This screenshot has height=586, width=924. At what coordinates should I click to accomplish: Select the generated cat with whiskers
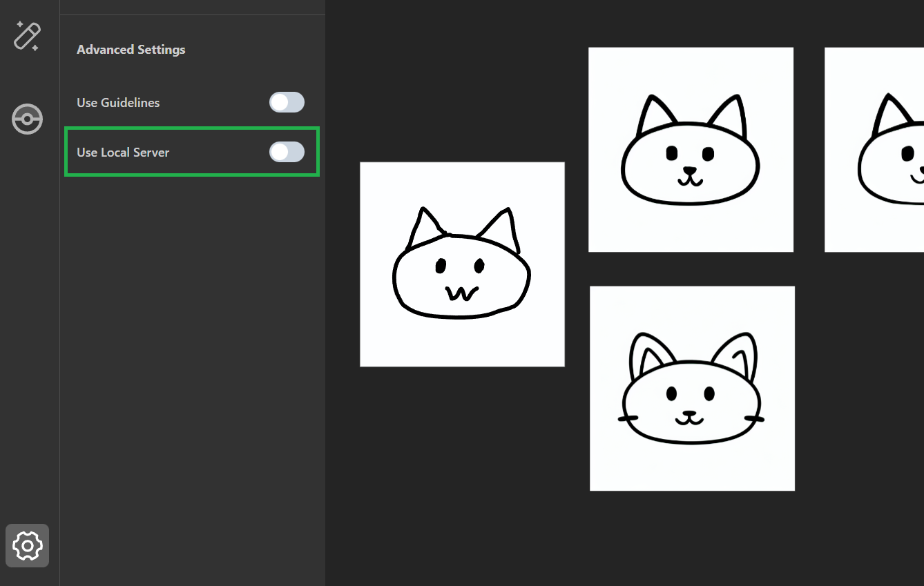point(692,389)
